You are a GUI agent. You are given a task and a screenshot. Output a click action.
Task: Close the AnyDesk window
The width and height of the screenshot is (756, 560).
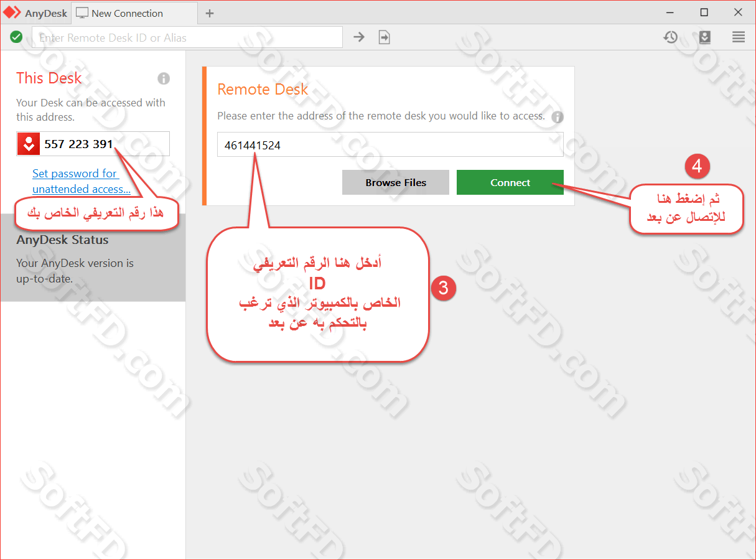738,12
